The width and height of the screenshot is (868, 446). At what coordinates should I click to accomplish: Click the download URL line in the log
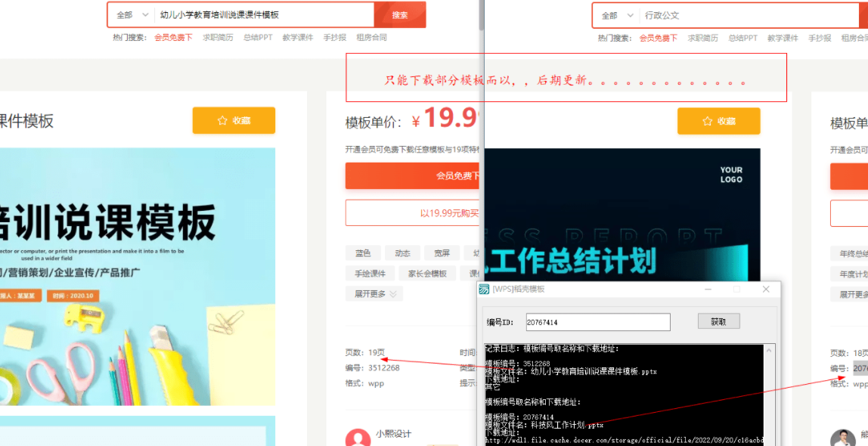click(x=624, y=441)
